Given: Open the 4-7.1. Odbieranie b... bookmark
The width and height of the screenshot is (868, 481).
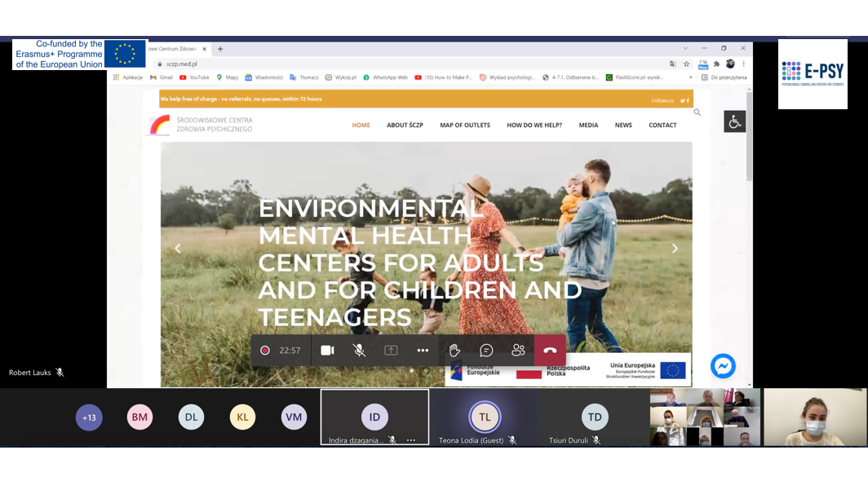Looking at the screenshot, I should point(571,77).
